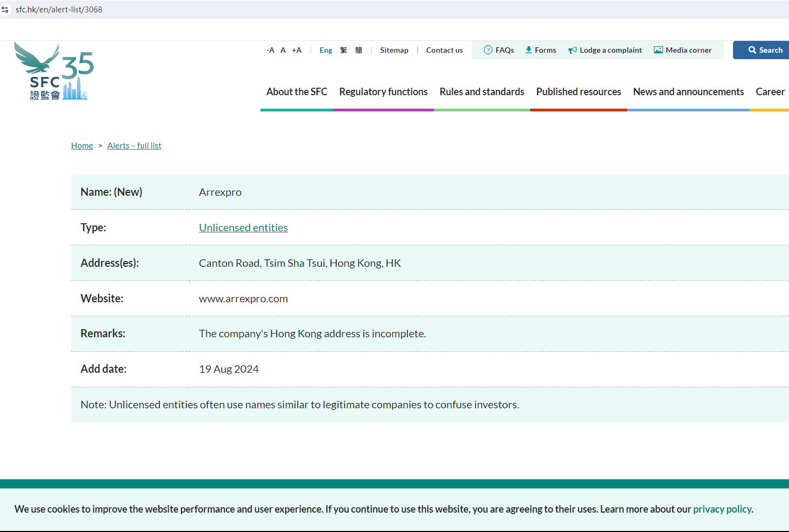Expand the Regulatory functions menu

[x=383, y=92]
